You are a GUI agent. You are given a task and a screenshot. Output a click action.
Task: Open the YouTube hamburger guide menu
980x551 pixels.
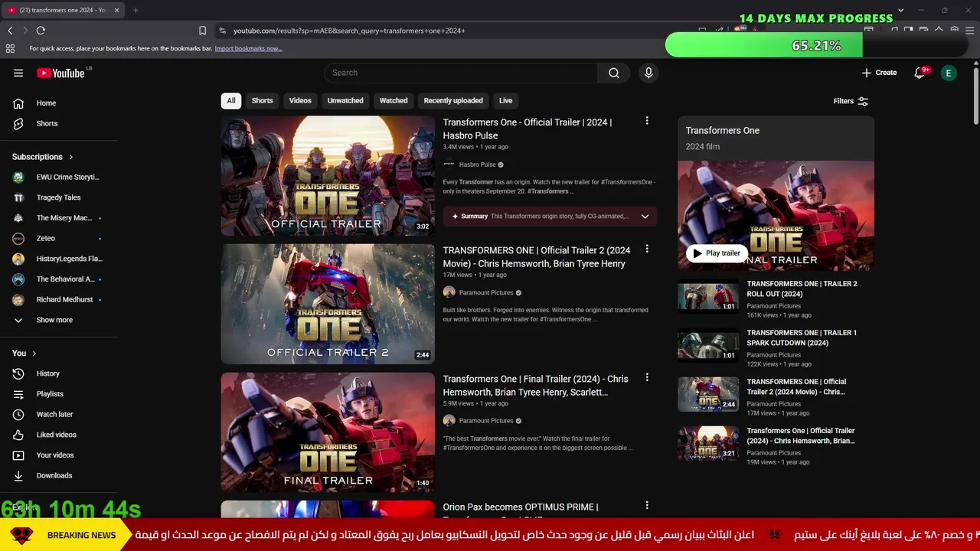[x=18, y=73]
